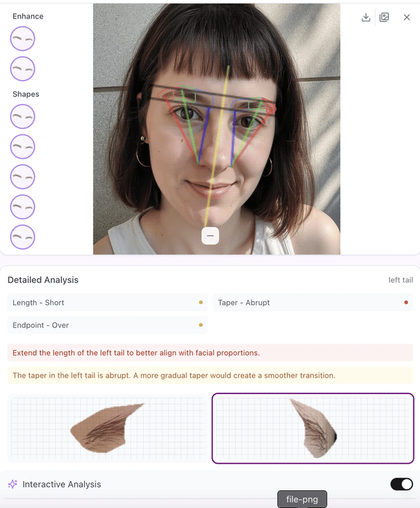Choose the fifth Shapes eyebrow style
The height and width of the screenshot is (508, 420).
[22, 237]
